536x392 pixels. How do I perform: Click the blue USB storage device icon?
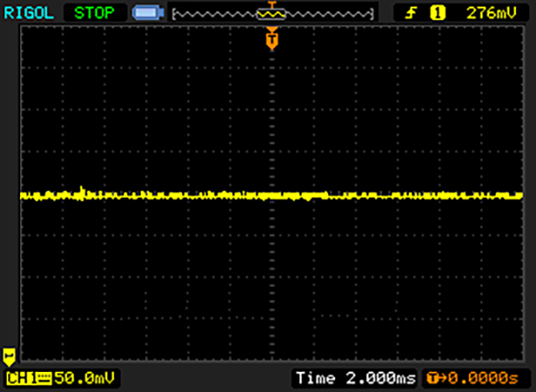(148, 13)
